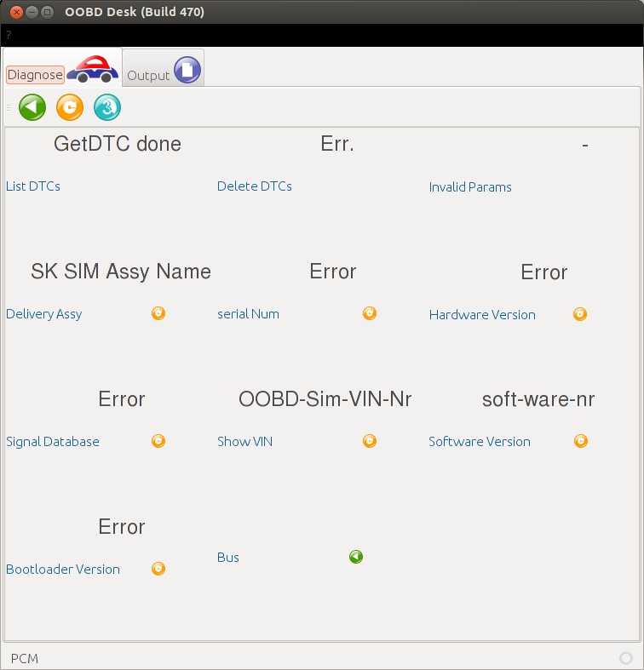Click the Signal Database update icon

coord(158,441)
